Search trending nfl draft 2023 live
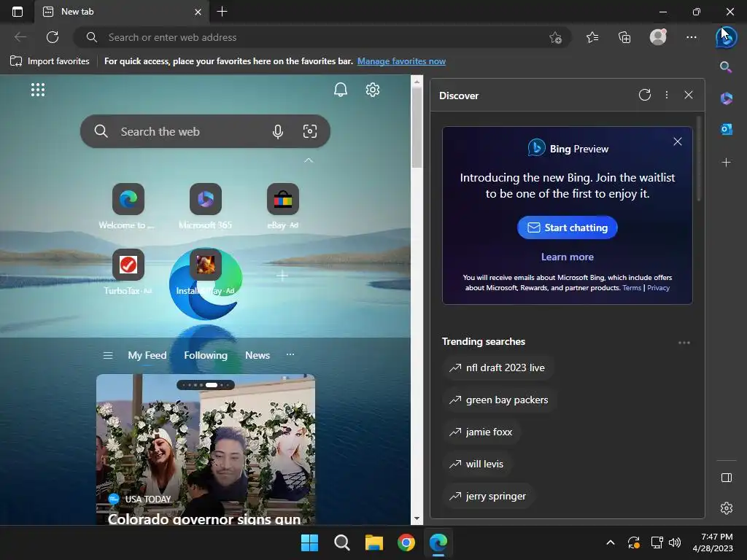This screenshot has width=747, height=560. pyautogui.click(x=499, y=367)
